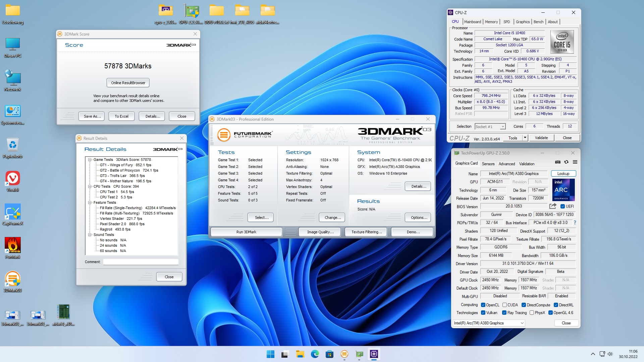This screenshot has height=362, width=644.
Task: Switch to the Sensors tab in GPU-Z
Action: 488,164
